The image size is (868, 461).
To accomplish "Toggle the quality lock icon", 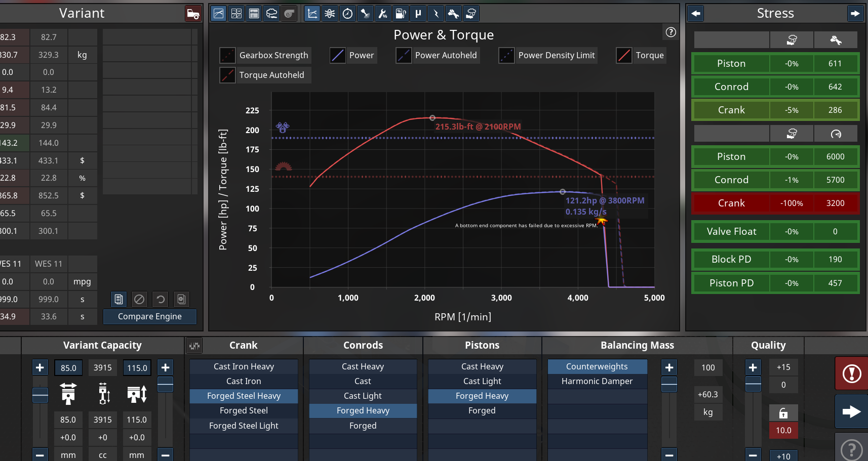I will pos(783,413).
